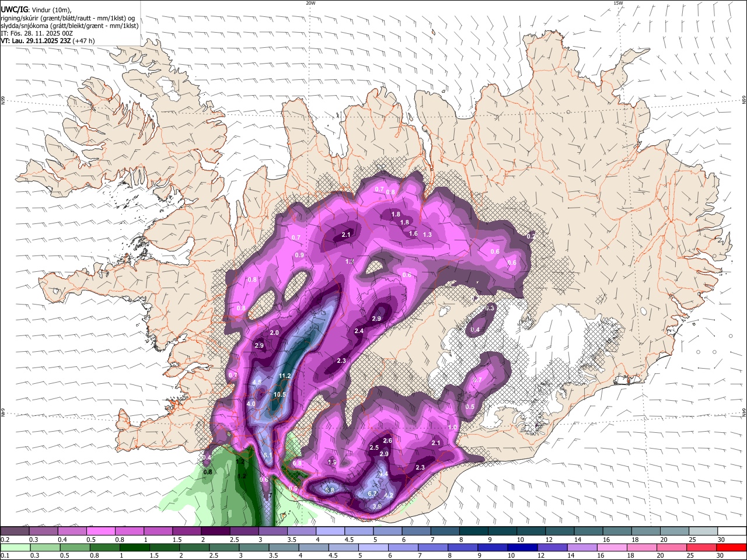Pick the bright pink 0.5–0.8 upper swatch
747x560 pixels.
point(100,531)
